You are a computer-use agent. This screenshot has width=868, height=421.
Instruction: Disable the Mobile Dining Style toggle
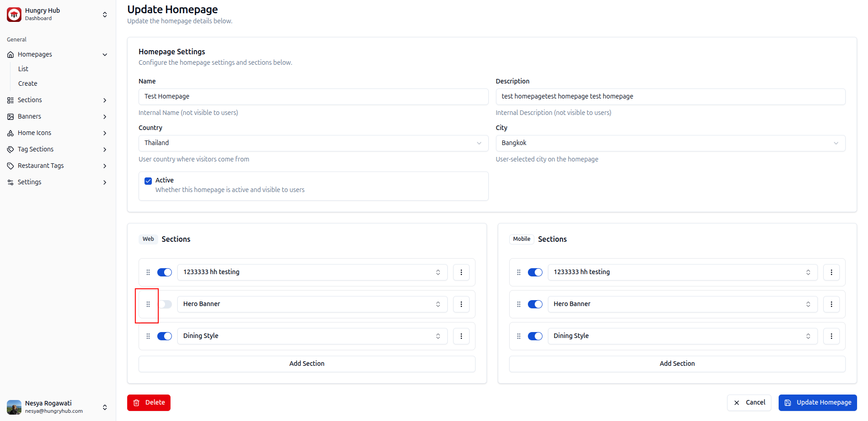[x=535, y=336]
